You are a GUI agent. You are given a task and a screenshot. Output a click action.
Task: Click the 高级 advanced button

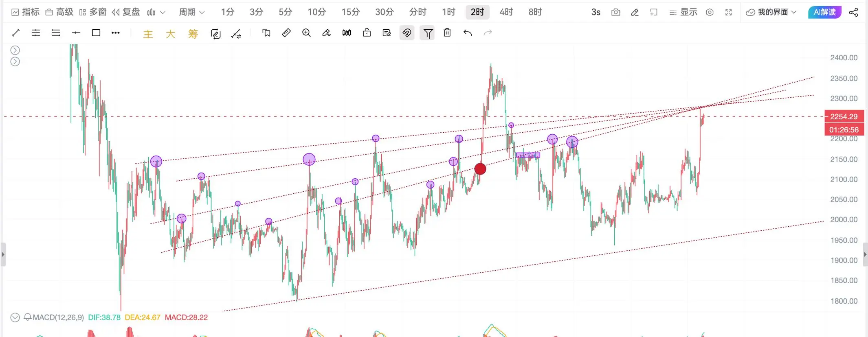click(x=59, y=12)
